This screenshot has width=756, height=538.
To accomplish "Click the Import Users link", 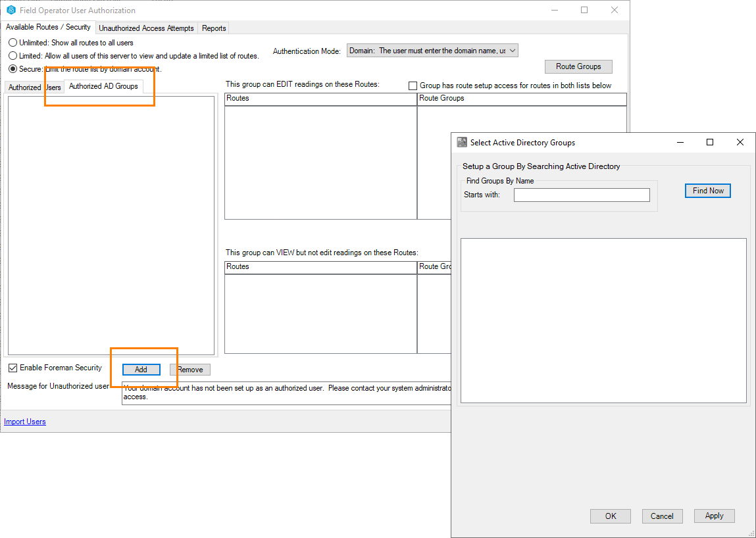I will pos(25,422).
